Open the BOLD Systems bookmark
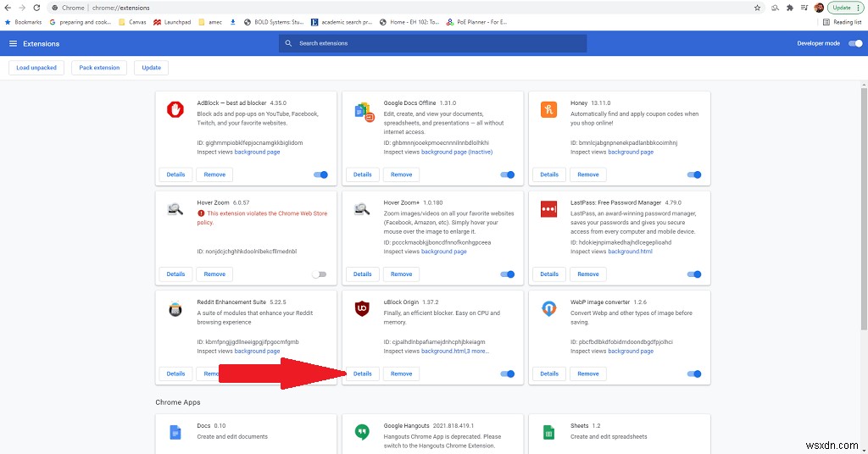This screenshot has width=868, height=454. [x=274, y=22]
